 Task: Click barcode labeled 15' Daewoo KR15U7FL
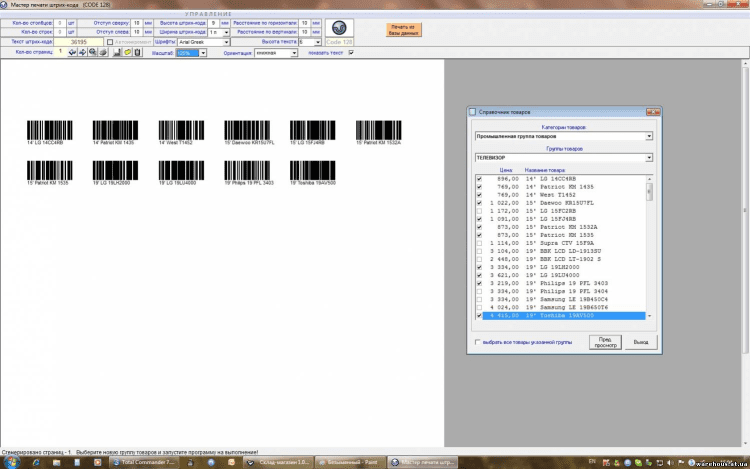click(x=247, y=130)
